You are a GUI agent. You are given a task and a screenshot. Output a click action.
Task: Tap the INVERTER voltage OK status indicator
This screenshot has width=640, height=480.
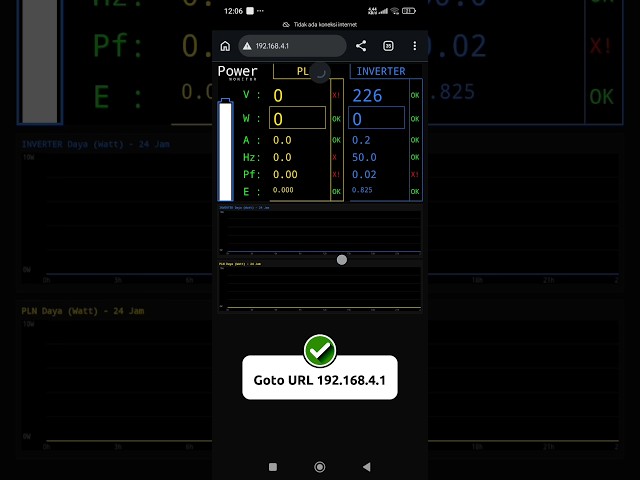(415, 95)
